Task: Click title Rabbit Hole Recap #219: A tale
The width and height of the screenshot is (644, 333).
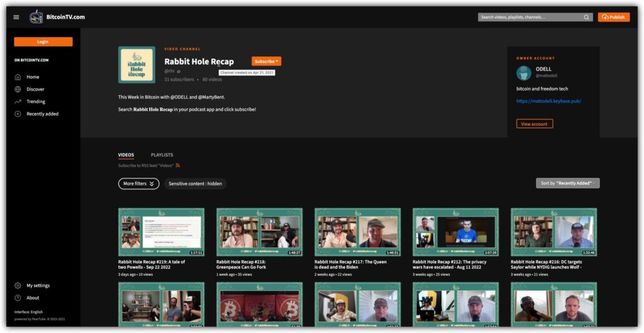Action: (x=152, y=265)
